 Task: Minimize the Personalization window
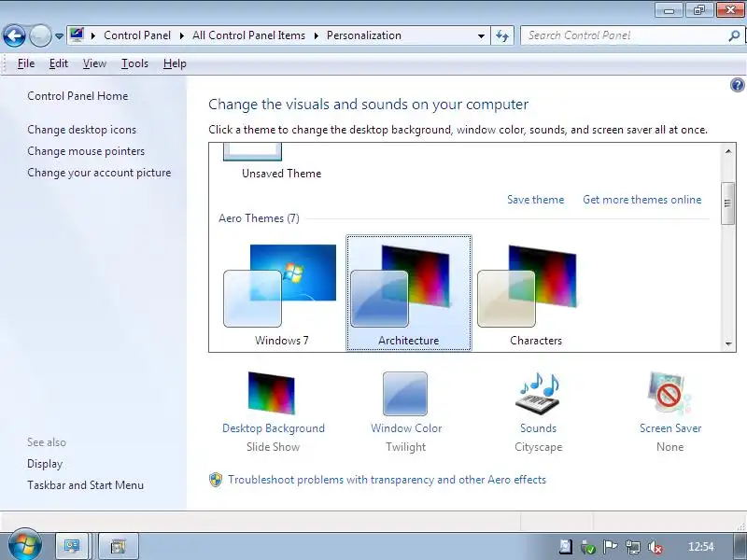tap(669, 10)
